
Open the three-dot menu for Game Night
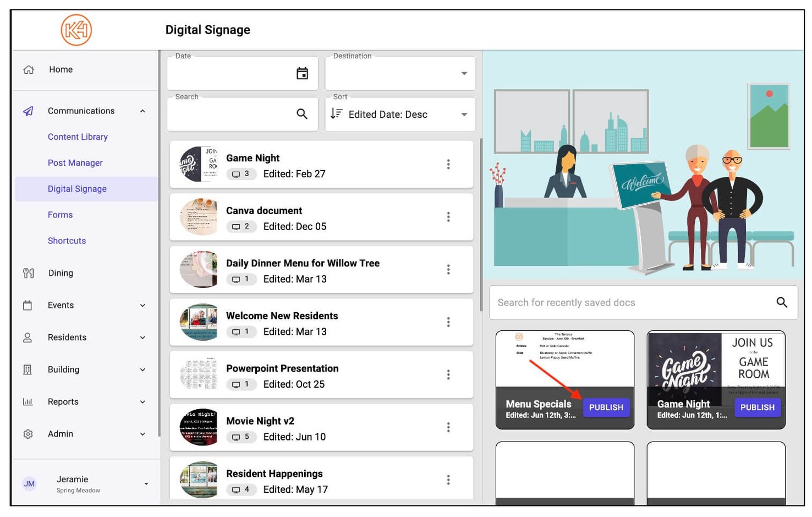click(448, 164)
